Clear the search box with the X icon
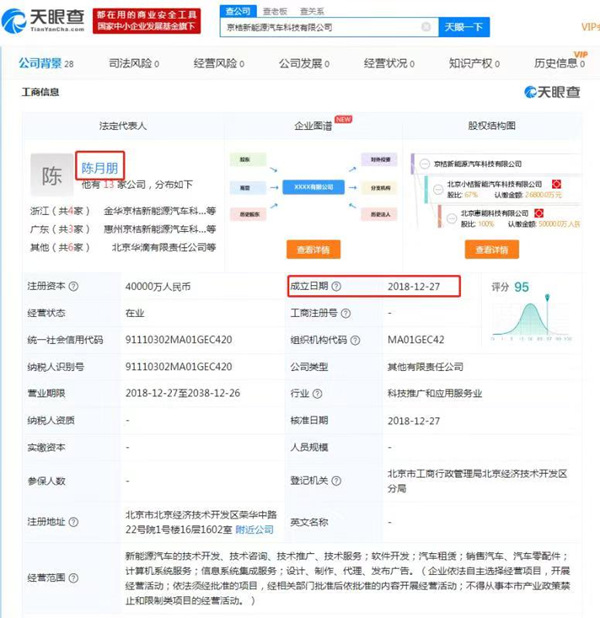The width and height of the screenshot is (600, 618). click(x=426, y=27)
